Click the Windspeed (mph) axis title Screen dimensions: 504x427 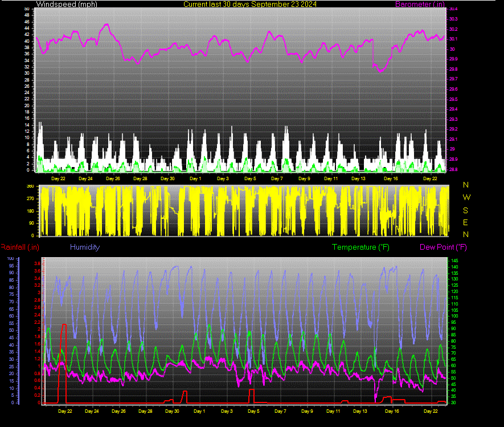(x=67, y=4)
